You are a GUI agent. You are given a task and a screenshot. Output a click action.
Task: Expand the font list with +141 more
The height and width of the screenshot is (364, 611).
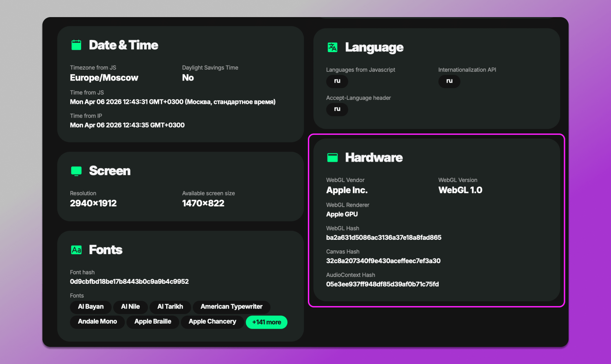pyautogui.click(x=266, y=322)
